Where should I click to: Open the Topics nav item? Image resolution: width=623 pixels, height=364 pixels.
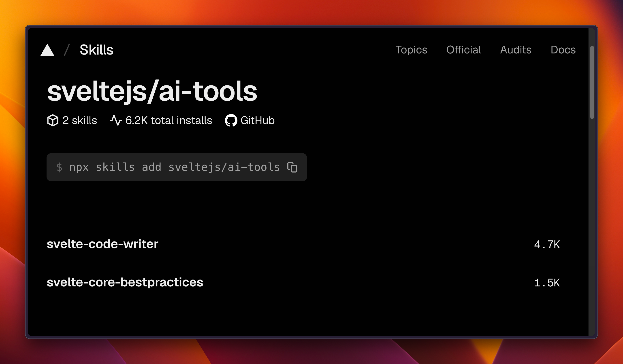411,50
